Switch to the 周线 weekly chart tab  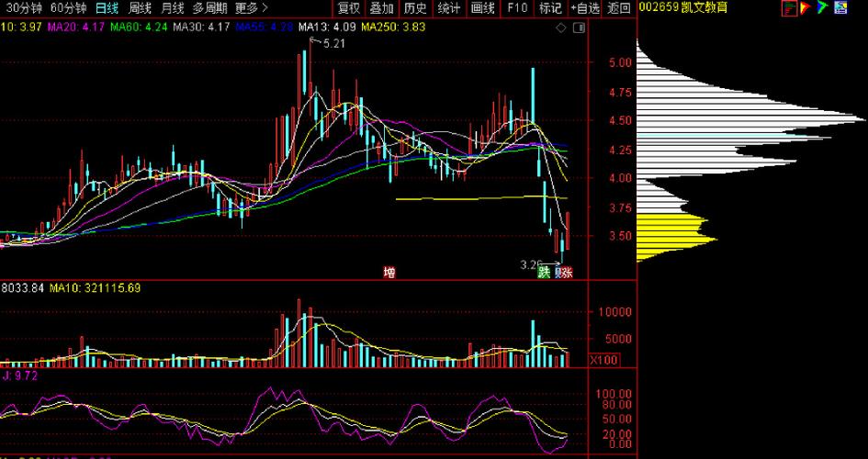(x=140, y=8)
